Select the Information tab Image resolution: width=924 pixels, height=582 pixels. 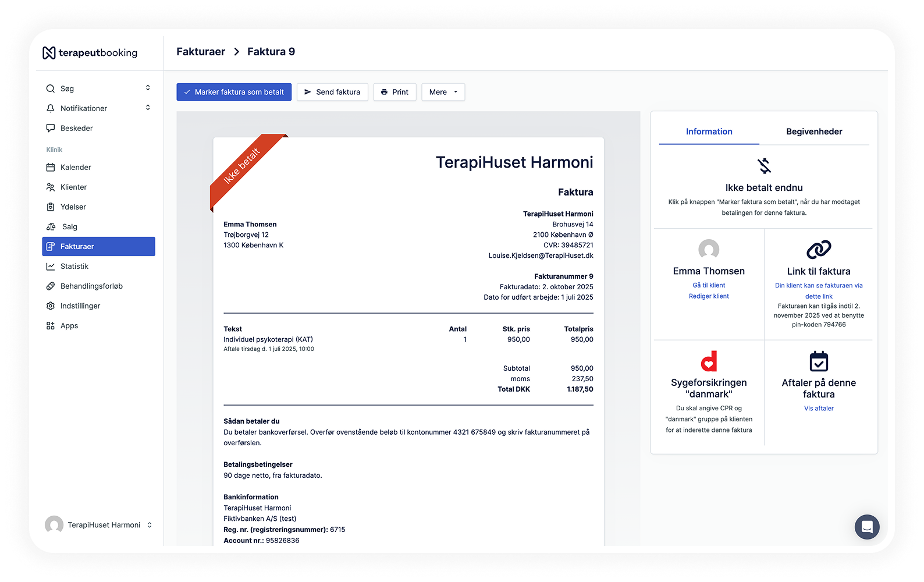709,132
